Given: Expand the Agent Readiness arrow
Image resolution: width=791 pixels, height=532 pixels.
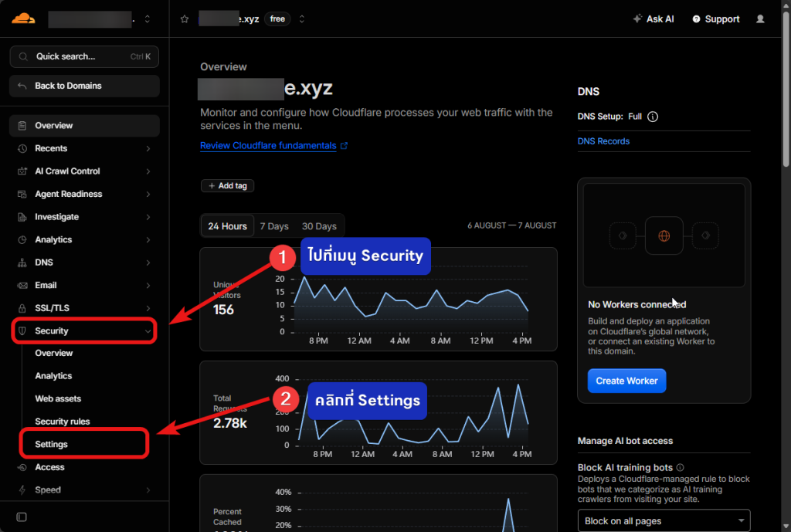Looking at the screenshot, I should (148, 194).
